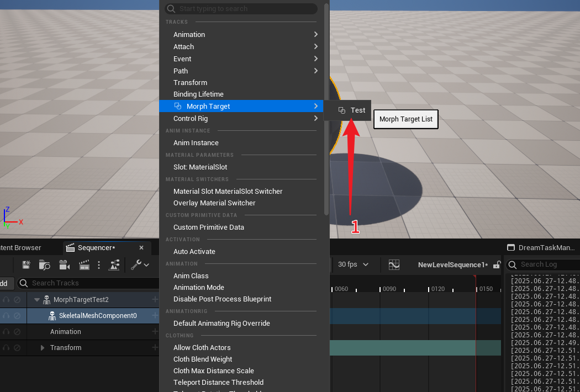Click the skeleton icon beside MorphTargetTest2
580x392 pixels.
[46, 300]
